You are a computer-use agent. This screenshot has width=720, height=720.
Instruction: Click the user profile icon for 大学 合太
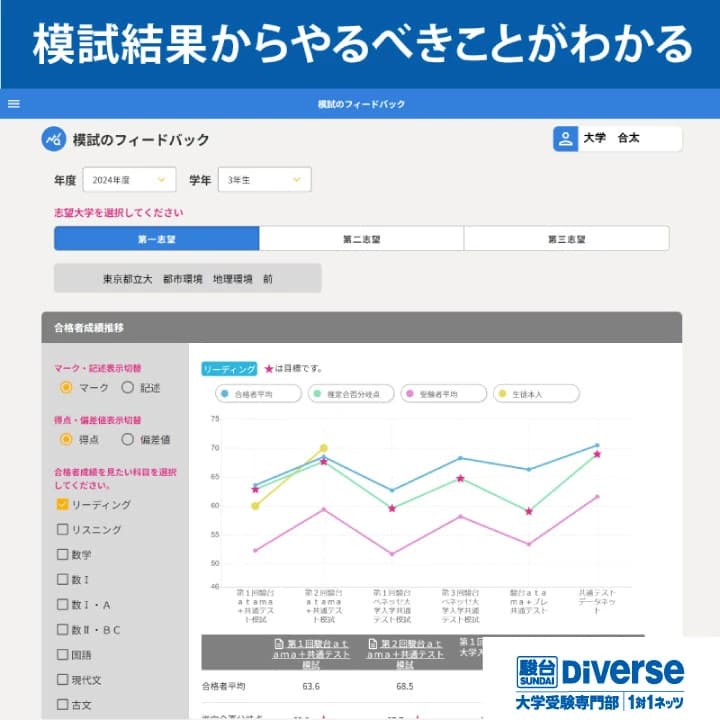(x=565, y=139)
